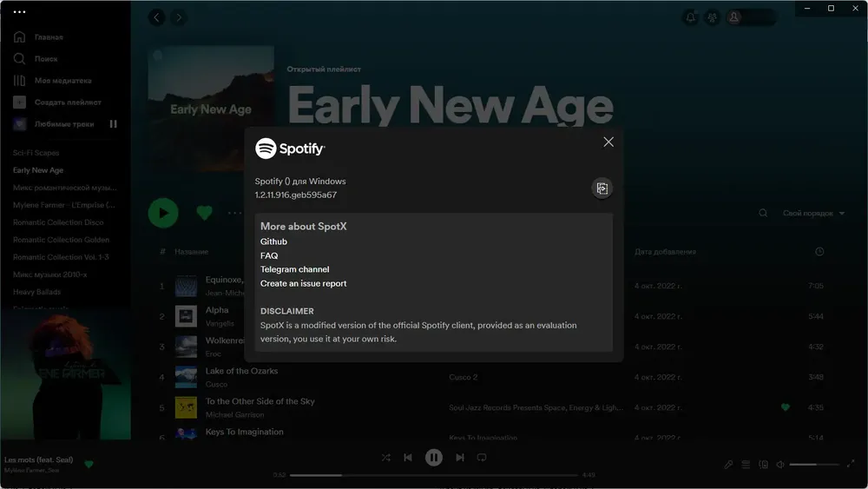Click the Early New Age cover art

click(x=211, y=108)
